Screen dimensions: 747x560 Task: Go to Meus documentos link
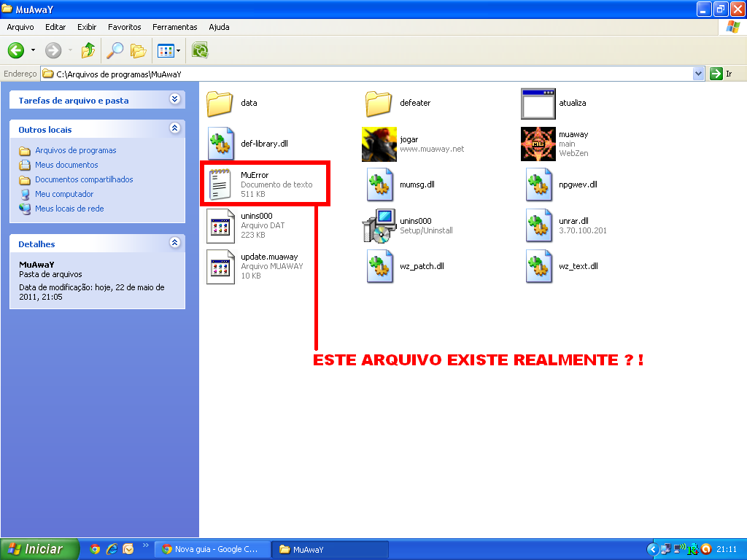pos(66,165)
